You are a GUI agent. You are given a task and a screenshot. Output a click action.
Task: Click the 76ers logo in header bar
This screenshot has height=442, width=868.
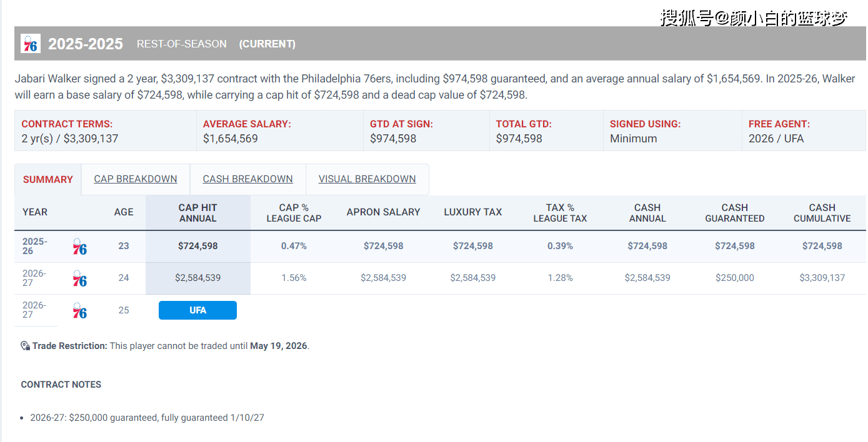click(30, 44)
